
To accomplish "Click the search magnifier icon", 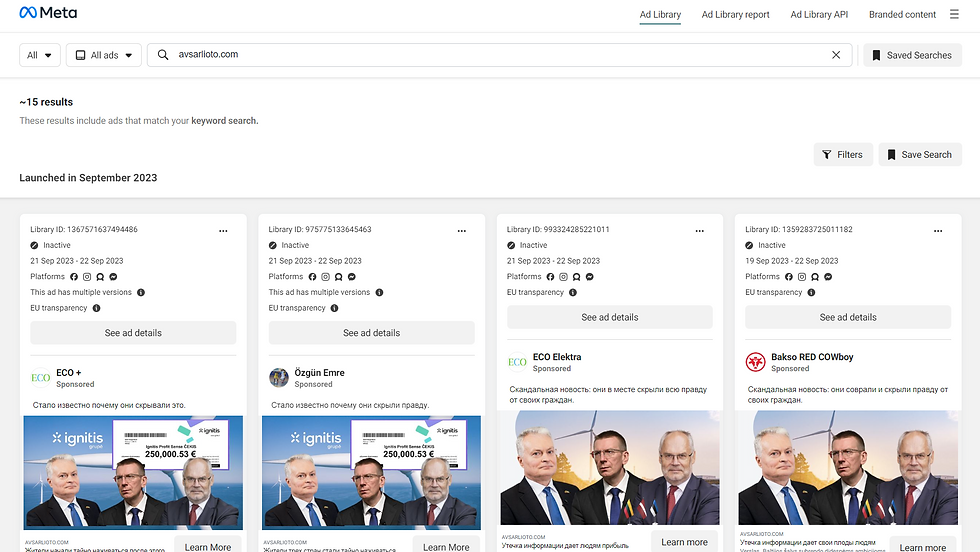I will pyautogui.click(x=162, y=55).
